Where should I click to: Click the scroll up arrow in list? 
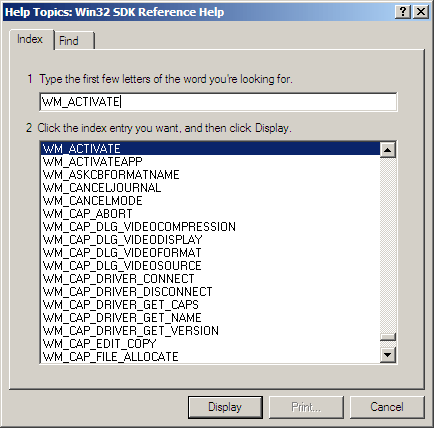click(388, 150)
